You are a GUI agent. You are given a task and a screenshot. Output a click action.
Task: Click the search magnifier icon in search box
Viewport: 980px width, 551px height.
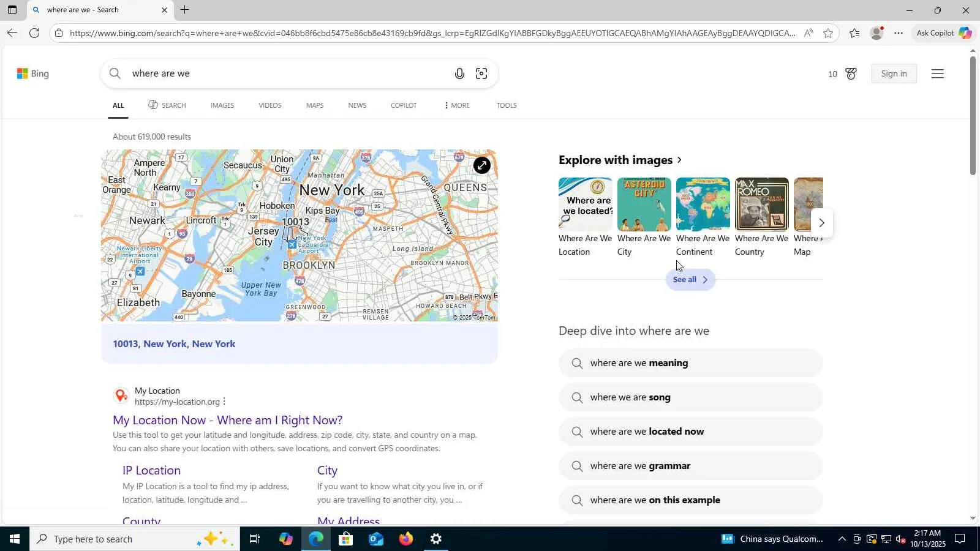(115, 73)
